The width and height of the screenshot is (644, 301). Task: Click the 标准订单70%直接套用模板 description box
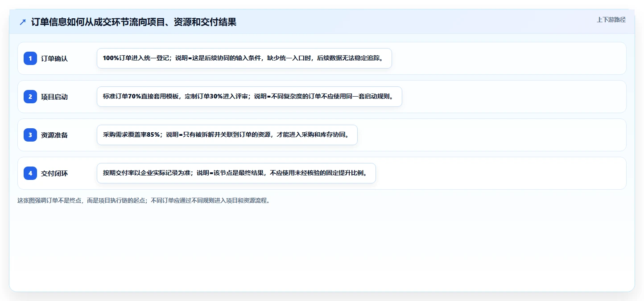pos(249,97)
